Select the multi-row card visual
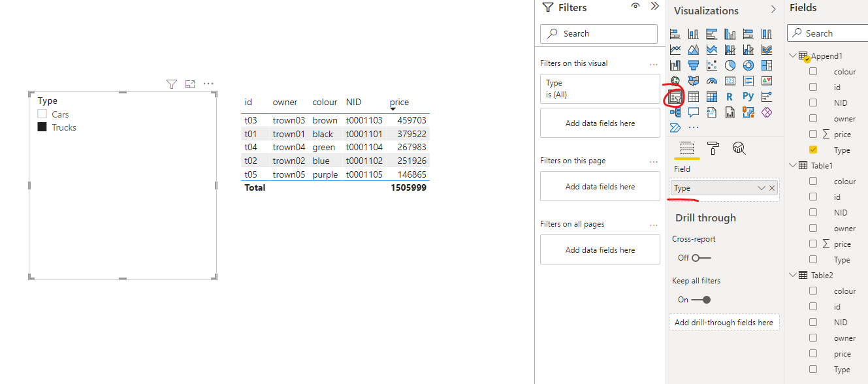The height and width of the screenshot is (384, 868). click(x=748, y=81)
